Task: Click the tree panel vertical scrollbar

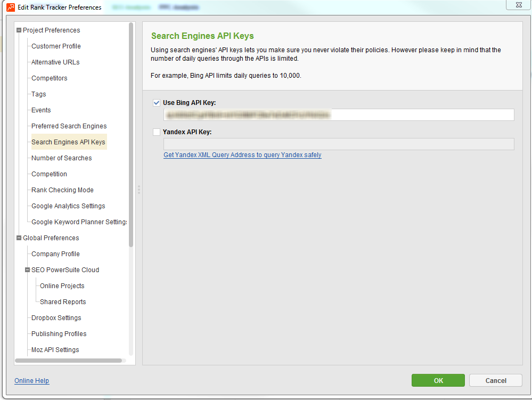Action: click(131, 135)
